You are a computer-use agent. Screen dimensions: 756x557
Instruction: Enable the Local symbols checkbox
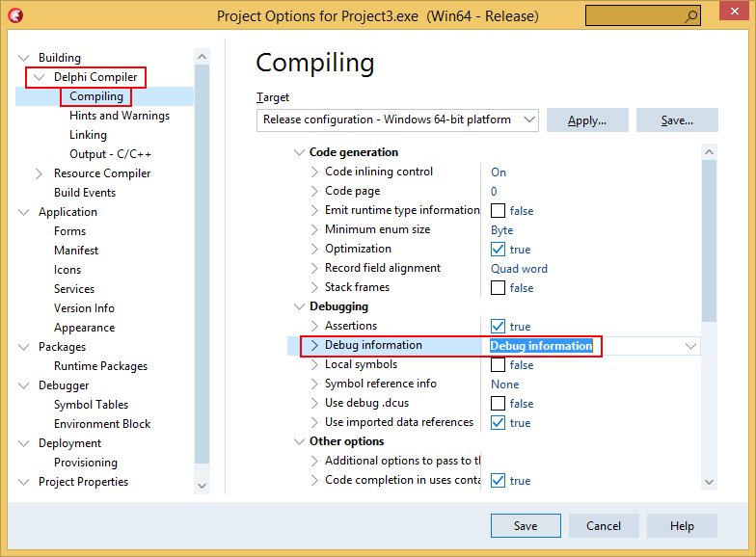point(498,364)
